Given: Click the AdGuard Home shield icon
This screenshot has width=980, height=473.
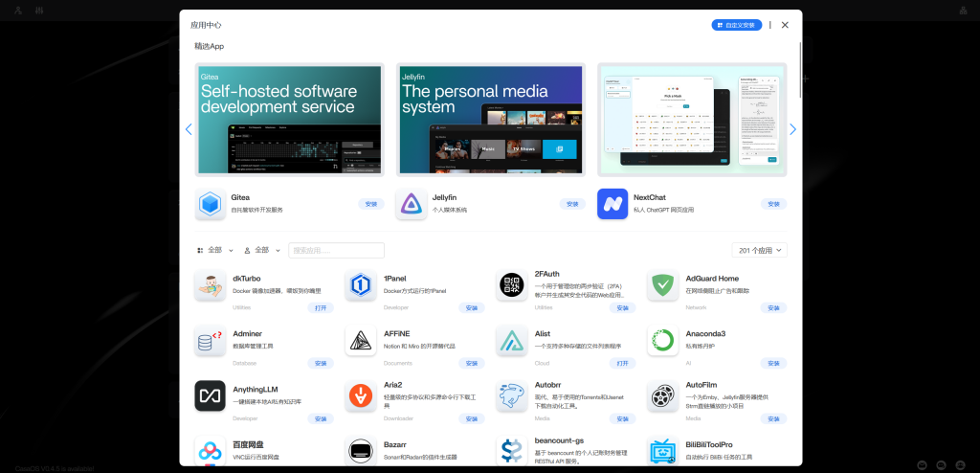Looking at the screenshot, I should tap(662, 285).
